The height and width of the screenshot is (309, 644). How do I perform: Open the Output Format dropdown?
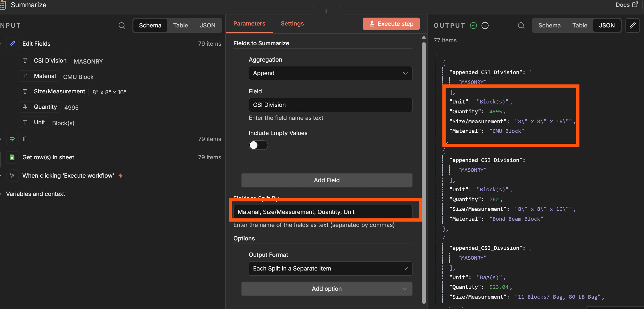click(x=330, y=269)
